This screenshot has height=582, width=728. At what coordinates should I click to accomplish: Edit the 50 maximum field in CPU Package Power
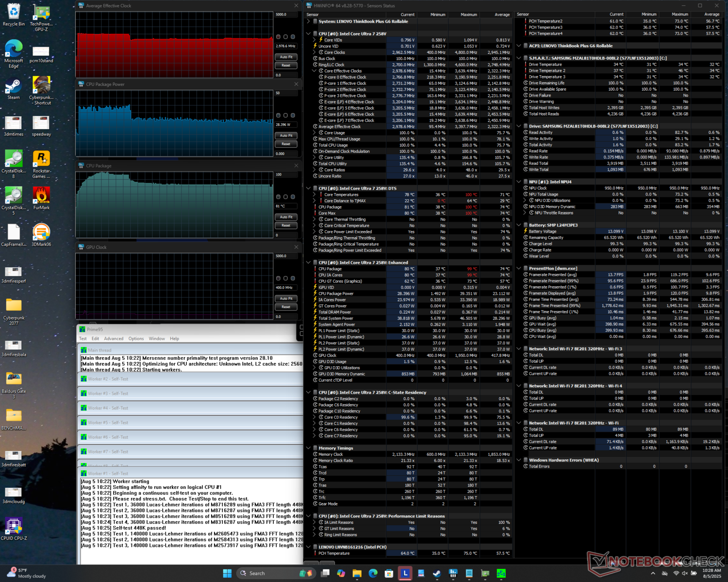[x=286, y=93]
